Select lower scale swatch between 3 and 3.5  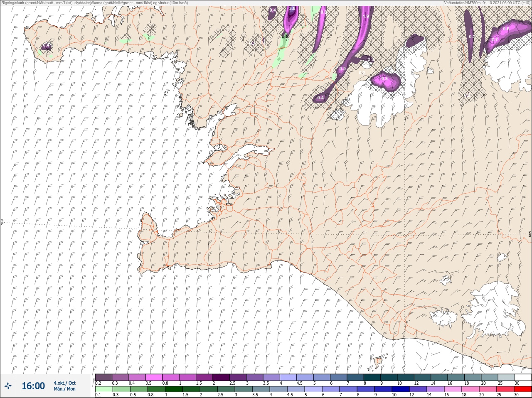244,389
